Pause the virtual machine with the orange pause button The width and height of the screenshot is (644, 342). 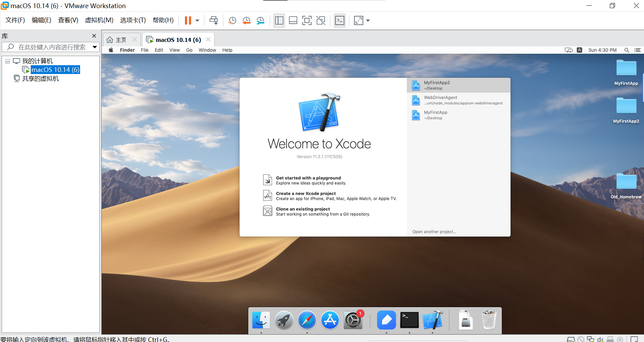pyautogui.click(x=188, y=21)
